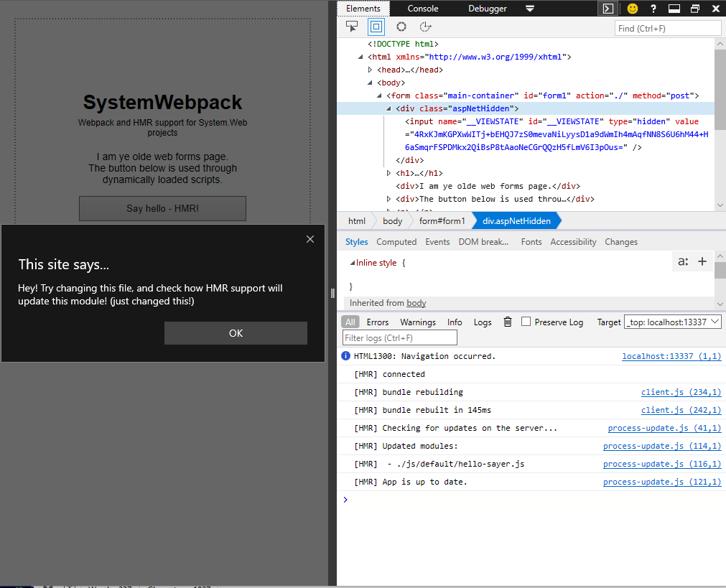Collapse the Inline style rule triangle
Image resolution: width=726 pixels, height=588 pixels.
click(x=353, y=263)
